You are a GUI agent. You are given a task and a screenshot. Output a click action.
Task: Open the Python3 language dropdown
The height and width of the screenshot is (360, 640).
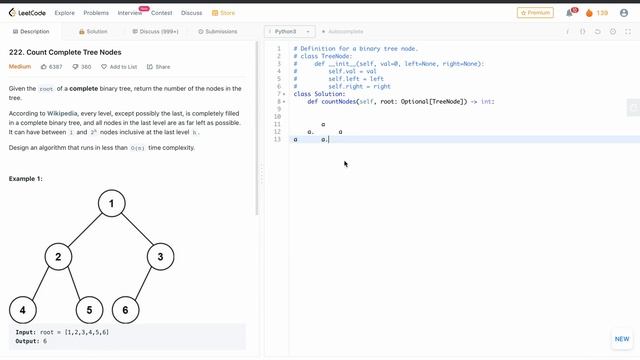[x=289, y=31]
